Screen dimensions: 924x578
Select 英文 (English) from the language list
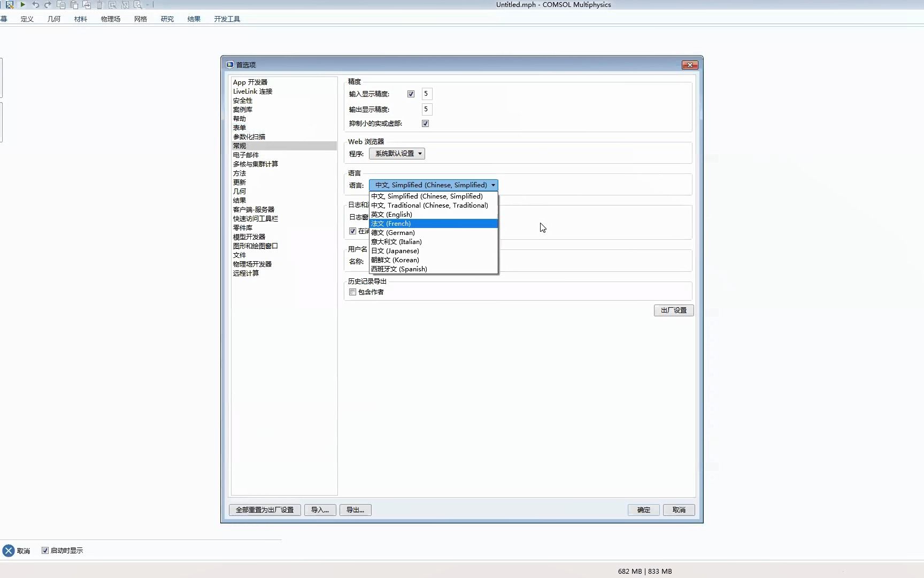pos(391,214)
